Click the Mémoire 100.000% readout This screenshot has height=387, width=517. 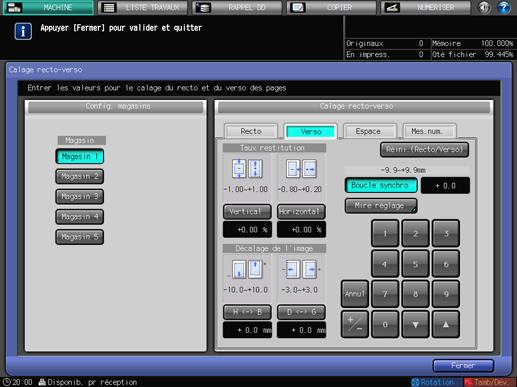point(472,43)
